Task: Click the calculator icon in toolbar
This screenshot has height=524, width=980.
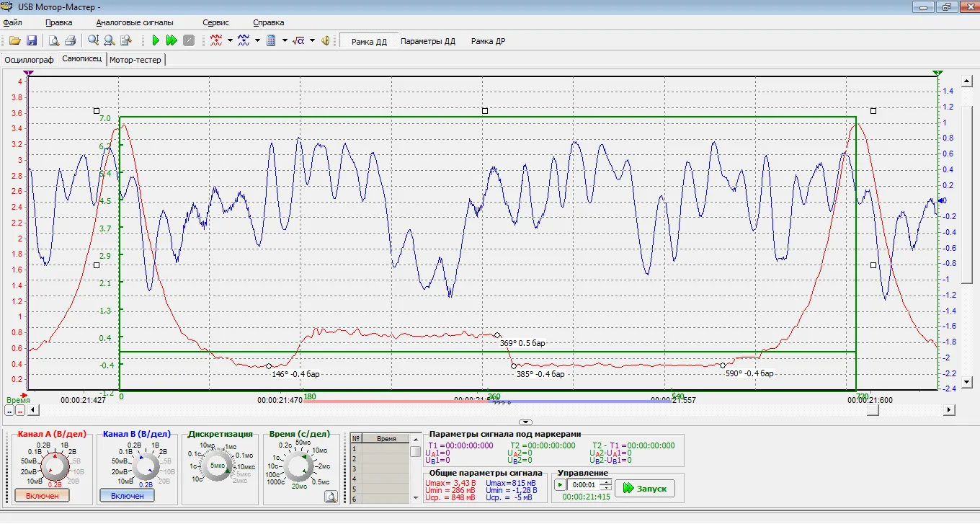Action: [272, 41]
